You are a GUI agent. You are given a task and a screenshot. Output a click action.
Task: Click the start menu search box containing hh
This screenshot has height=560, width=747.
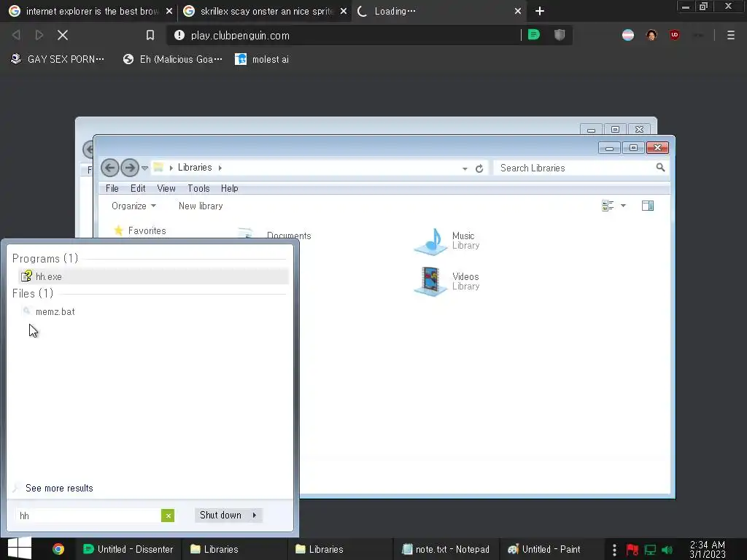89,516
